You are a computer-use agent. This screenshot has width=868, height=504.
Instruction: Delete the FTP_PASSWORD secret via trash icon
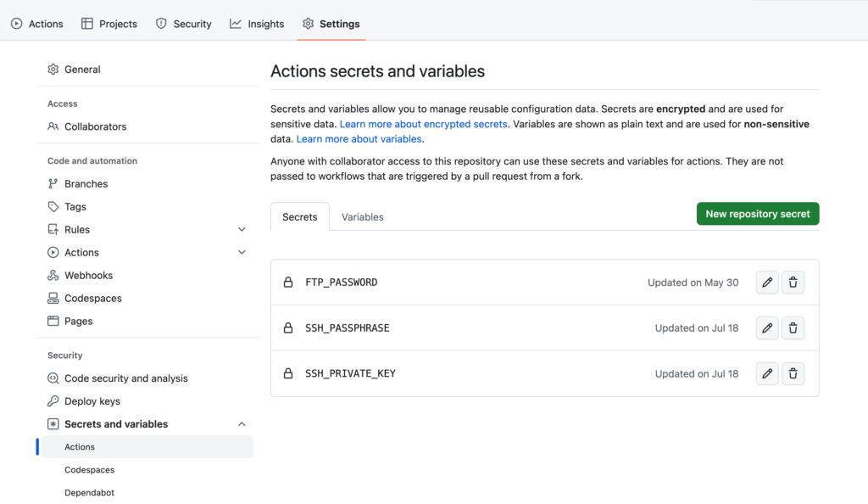coord(793,283)
